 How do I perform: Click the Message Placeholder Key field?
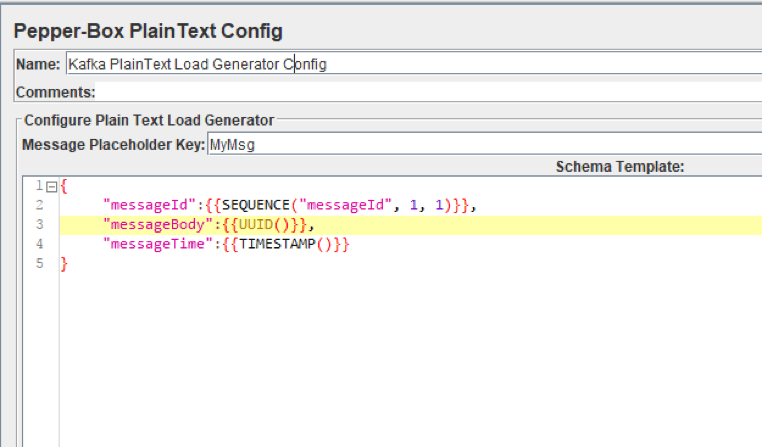(485, 144)
